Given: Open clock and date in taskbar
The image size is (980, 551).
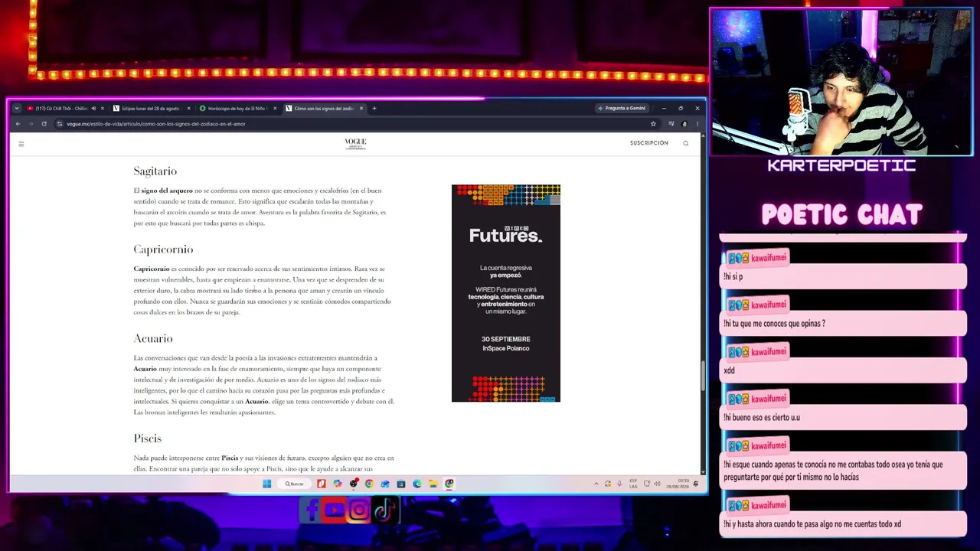Looking at the screenshot, I should tap(678, 484).
